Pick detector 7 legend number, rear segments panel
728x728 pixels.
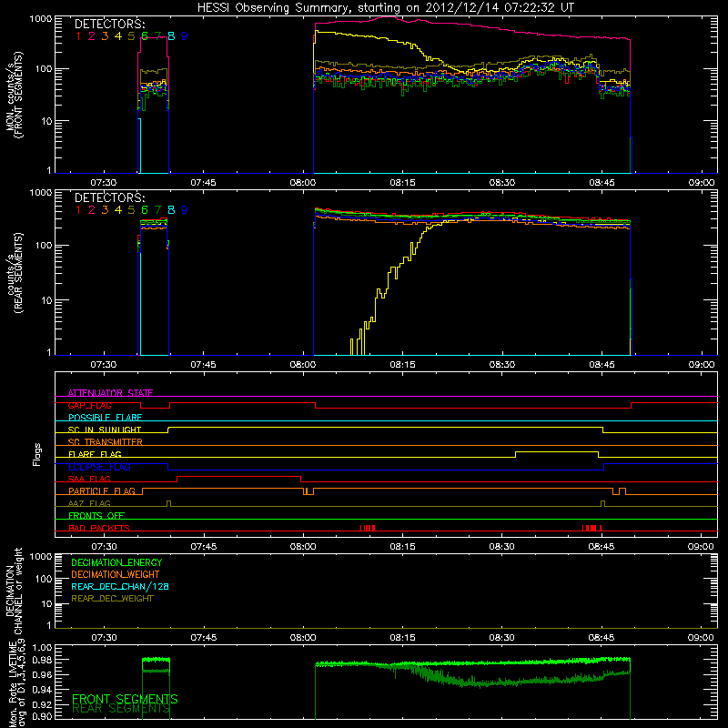pos(157,210)
